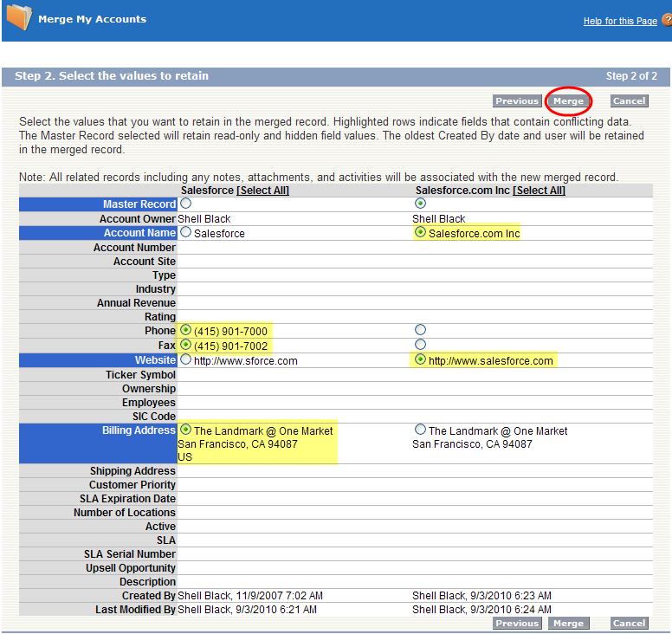Click the 'Billing Address' row label

tap(139, 430)
